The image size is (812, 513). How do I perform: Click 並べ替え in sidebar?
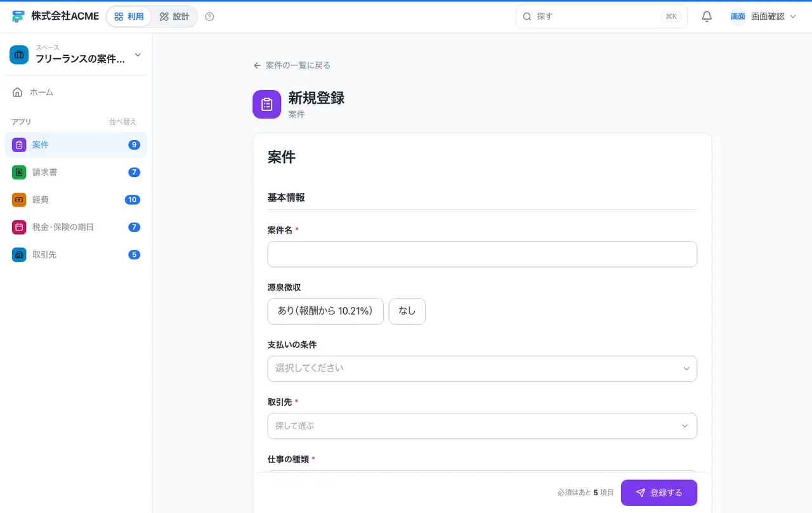122,122
